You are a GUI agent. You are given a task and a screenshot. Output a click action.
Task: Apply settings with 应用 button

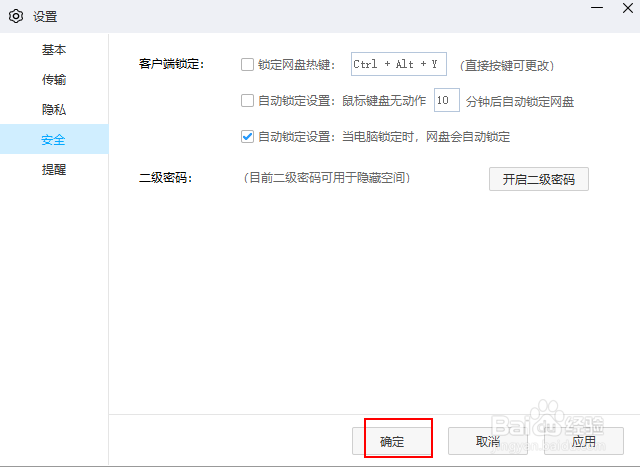tap(584, 441)
